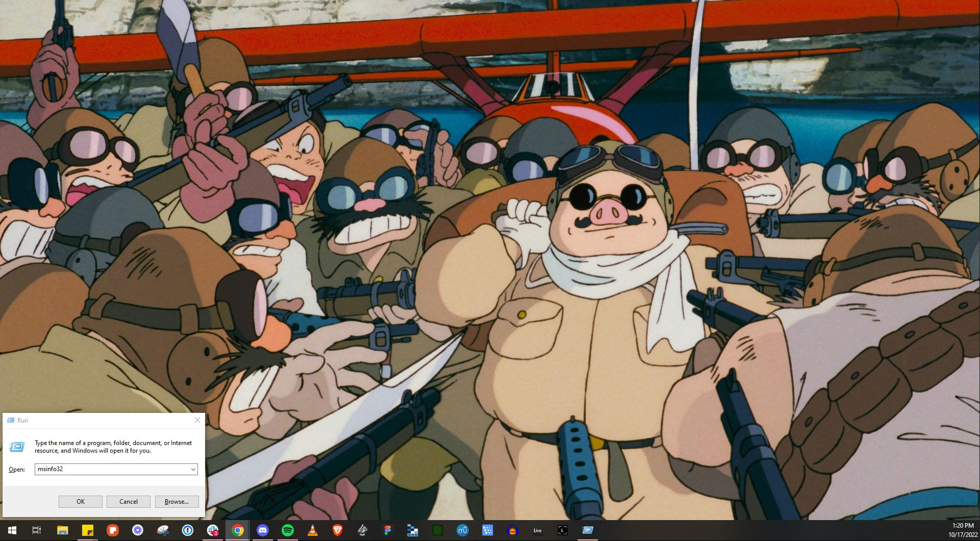The image size is (980, 541).
Task: Open MuseScore from the taskbar
Action: pyautogui.click(x=462, y=530)
